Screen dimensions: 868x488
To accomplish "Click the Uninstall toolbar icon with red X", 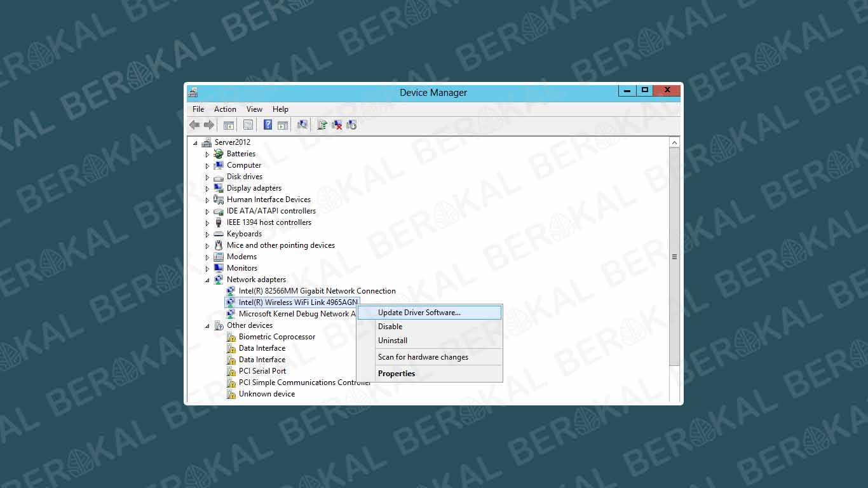I will click(337, 125).
